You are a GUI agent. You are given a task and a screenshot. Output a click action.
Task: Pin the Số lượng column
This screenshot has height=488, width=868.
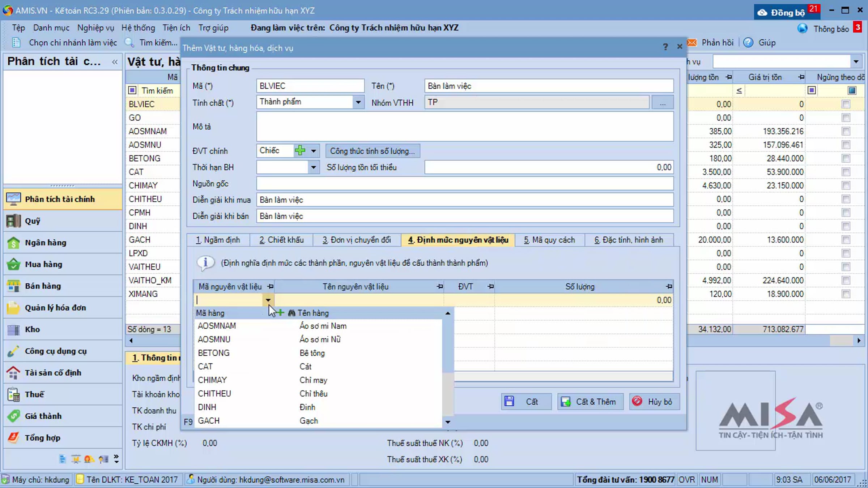click(x=669, y=287)
